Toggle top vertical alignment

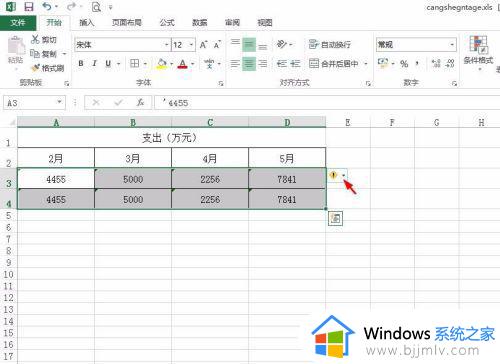pos(235,42)
